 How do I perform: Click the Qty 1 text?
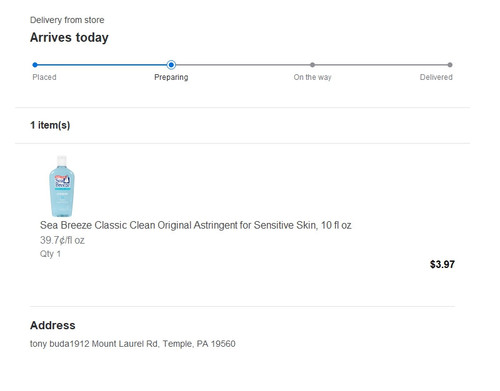(50, 254)
